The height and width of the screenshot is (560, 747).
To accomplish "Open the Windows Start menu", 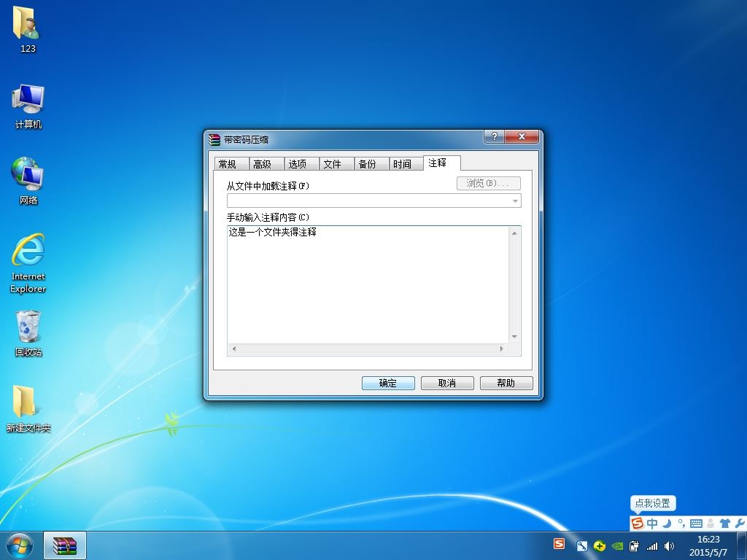I will (19, 546).
